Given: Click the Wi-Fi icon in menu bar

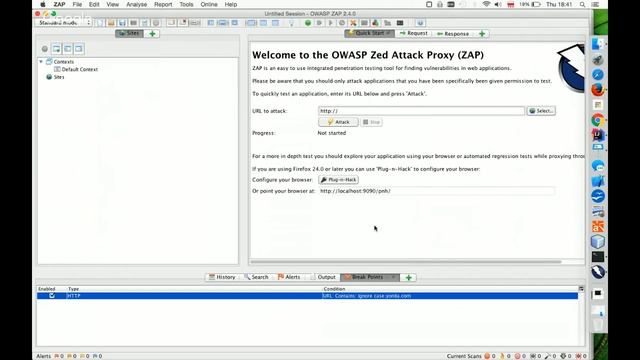Looking at the screenshot, I should tap(486, 4).
